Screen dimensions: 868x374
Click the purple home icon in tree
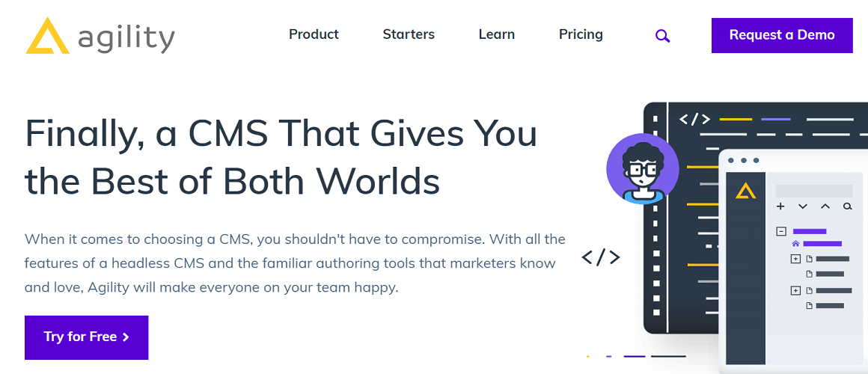795,244
